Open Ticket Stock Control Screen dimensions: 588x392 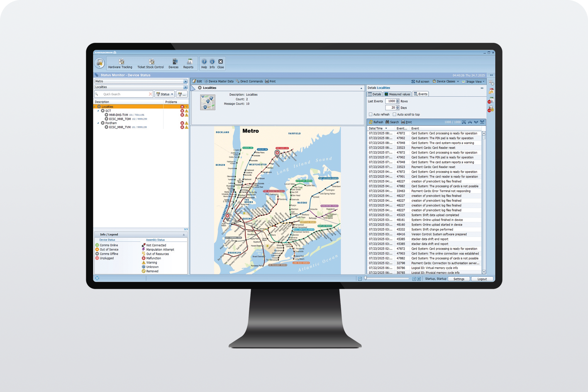(x=151, y=64)
